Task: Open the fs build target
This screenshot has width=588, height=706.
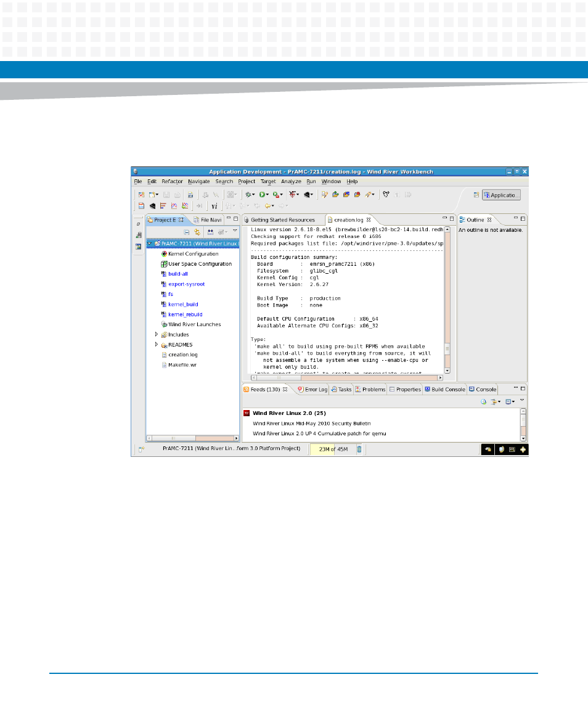Action: pos(171,294)
